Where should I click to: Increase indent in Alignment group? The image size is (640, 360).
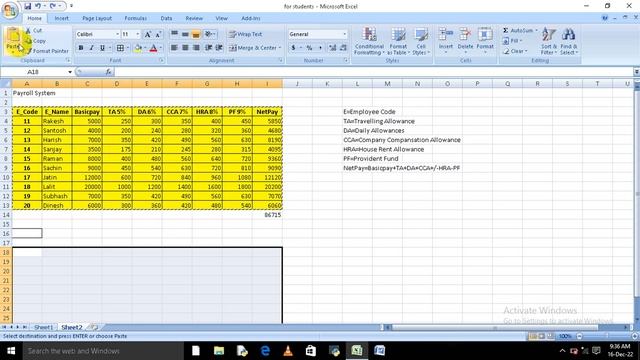219,48
